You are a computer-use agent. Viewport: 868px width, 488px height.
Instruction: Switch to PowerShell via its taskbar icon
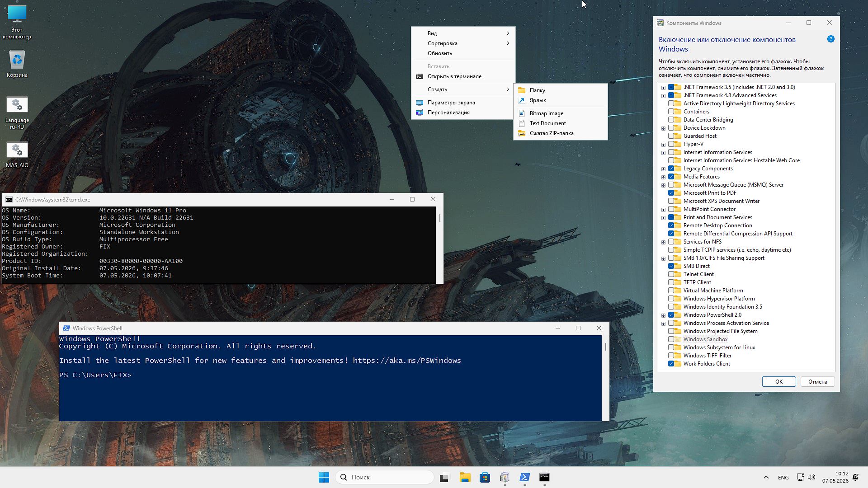click(x=524, y=477)
